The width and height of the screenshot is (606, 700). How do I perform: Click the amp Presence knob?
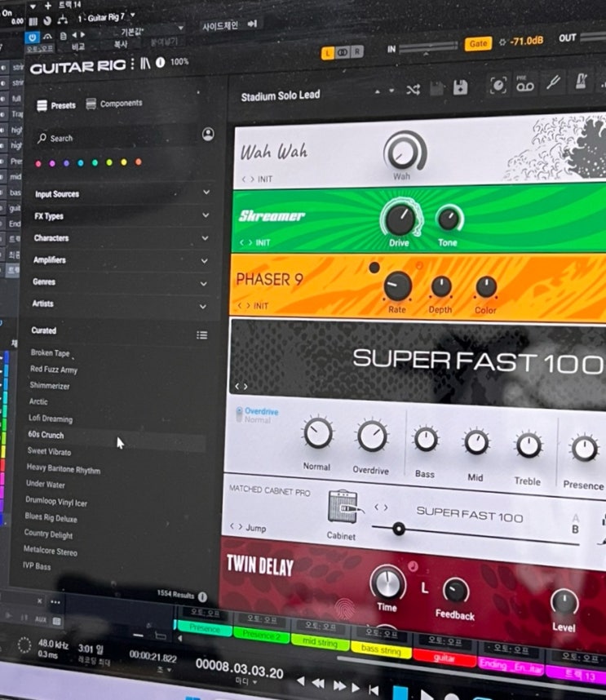[584, 449]
